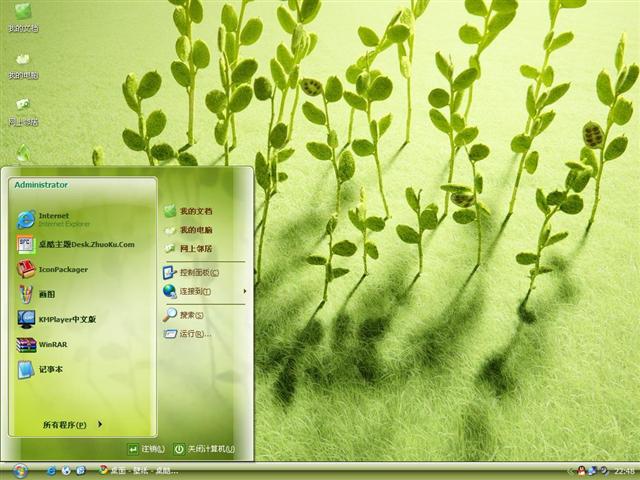Open the QQ penguin icon in the system tray

click(582, 471)
